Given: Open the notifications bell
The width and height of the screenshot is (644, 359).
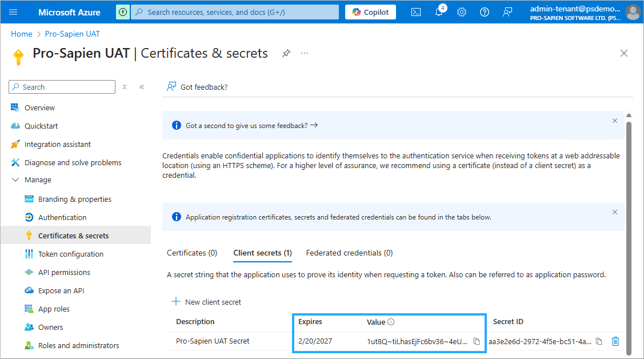Looking at the screenshot, I should click(x=439, y=12).
